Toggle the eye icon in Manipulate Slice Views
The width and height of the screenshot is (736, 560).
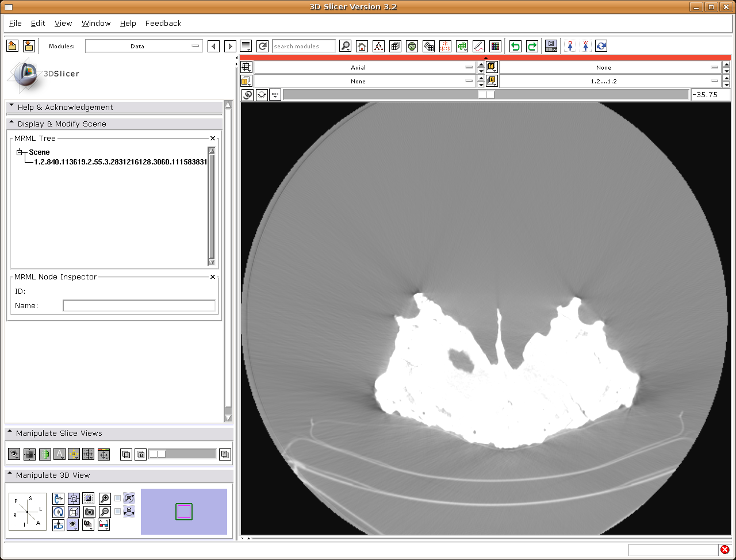click(x=14, y=454)
